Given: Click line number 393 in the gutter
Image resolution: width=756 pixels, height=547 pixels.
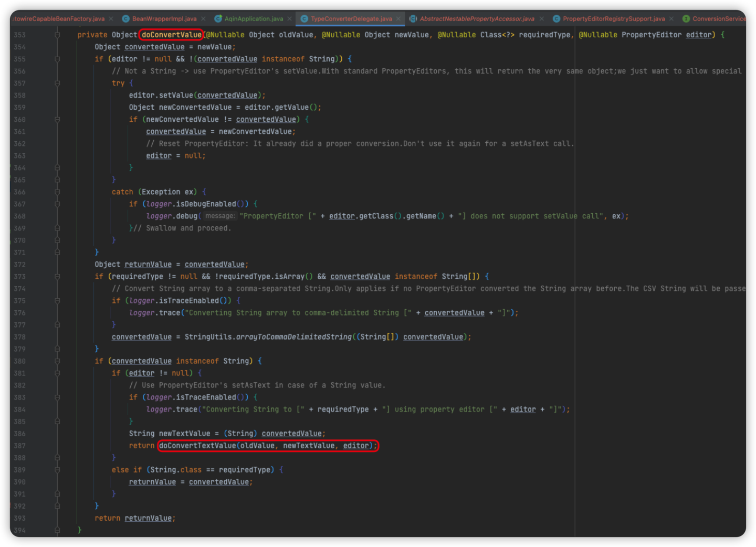Looking at the screenshot, I should coord(20,518).
